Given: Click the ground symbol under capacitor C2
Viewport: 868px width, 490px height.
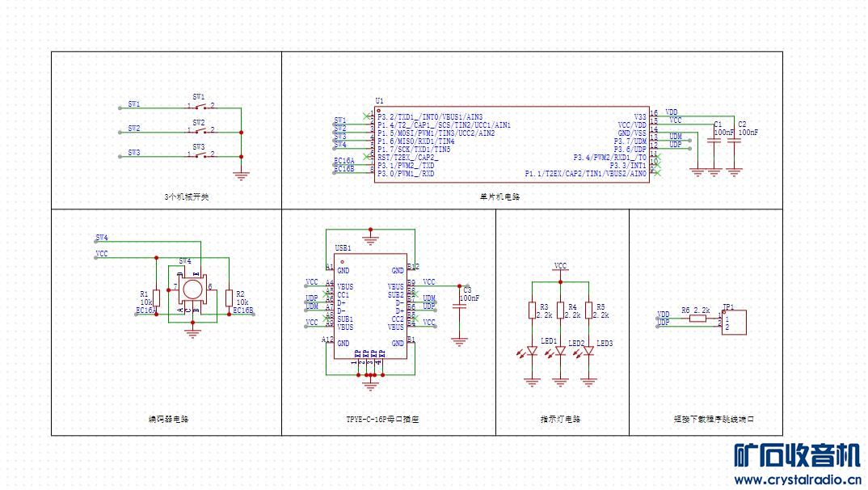Looking at the screenshot, I should coord(734,172).
